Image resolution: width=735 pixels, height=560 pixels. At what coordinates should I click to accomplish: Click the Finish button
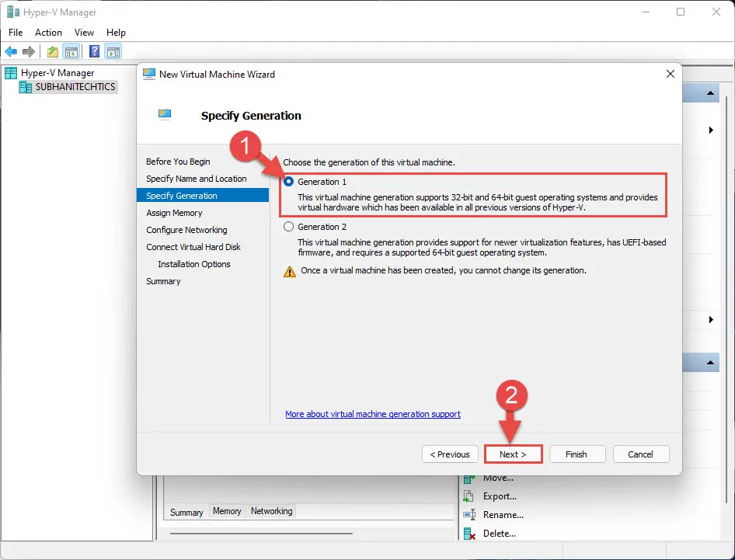[576, 454]
